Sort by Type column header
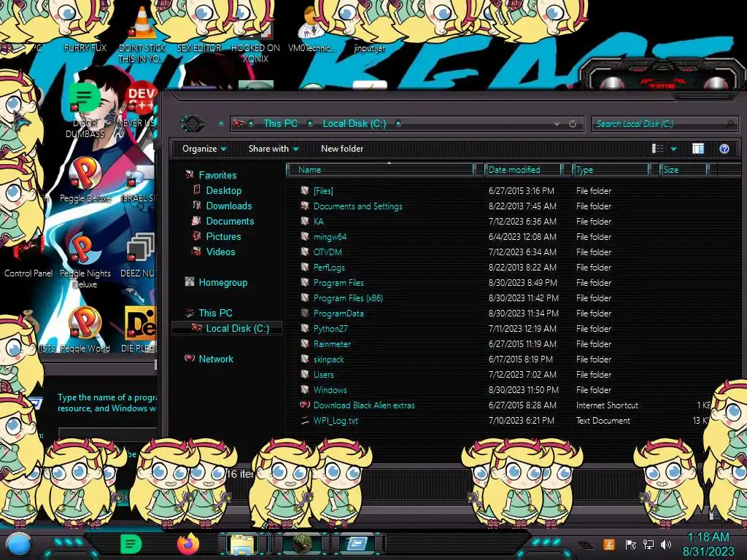The height and width of the screenshot is (560, 747). coord(611,169)
